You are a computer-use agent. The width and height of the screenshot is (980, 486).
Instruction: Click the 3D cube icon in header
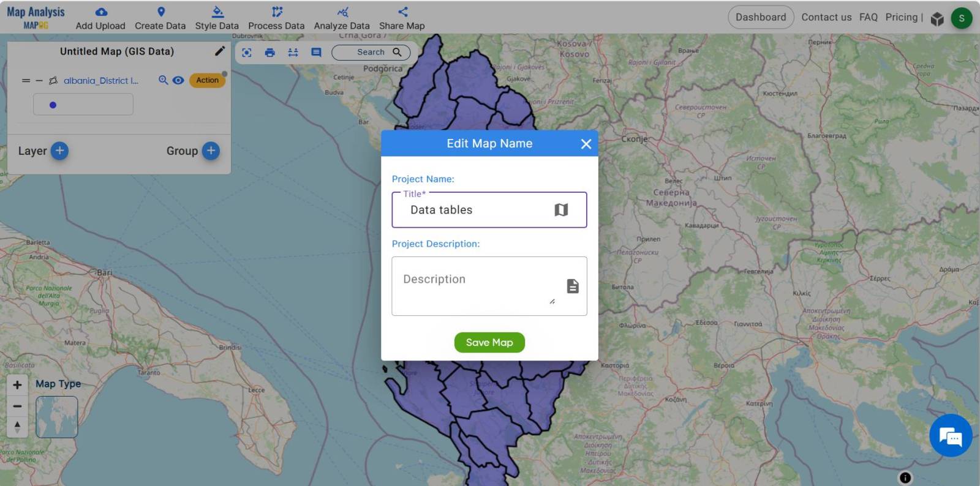pos(937,18)
